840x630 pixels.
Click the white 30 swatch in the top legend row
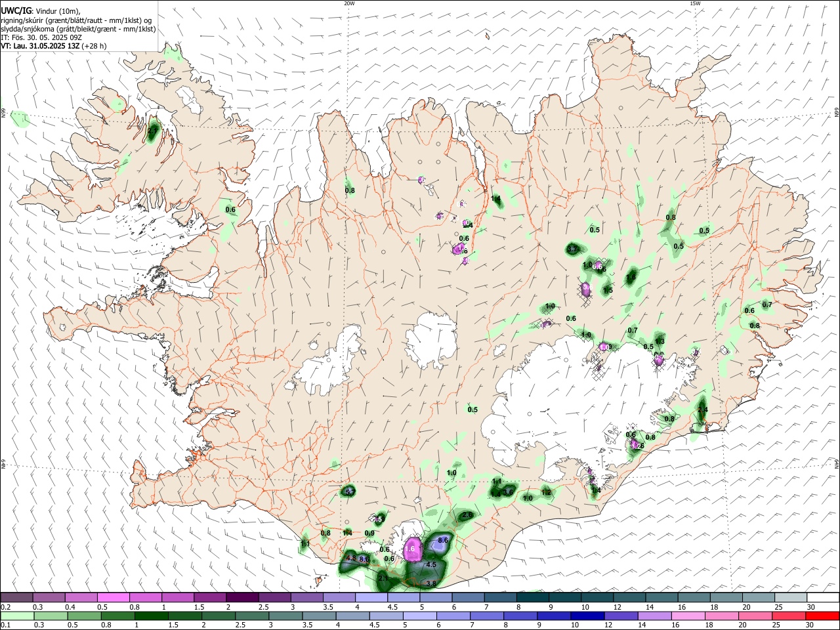(x=823, y=597)
